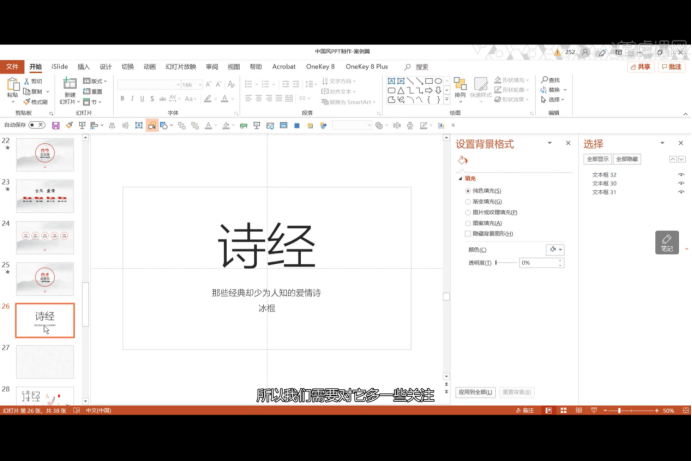This screenshot has width=692, height=461.
Task: Select the solid fill (纯色填充) radio button
Action: (468, 191)
